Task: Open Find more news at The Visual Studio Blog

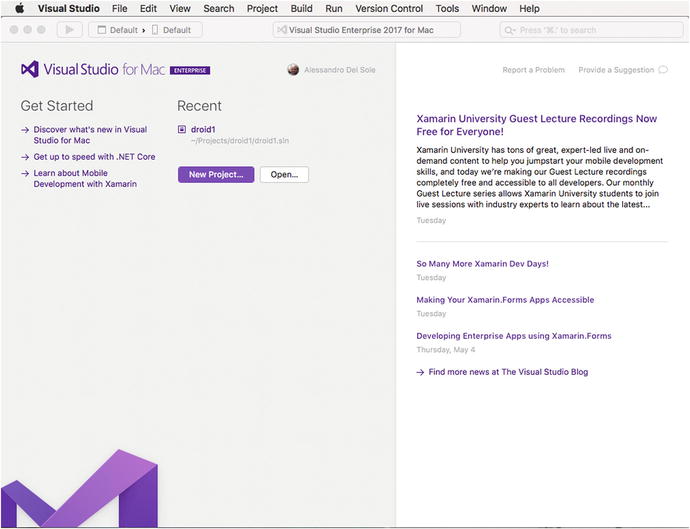Action: point(508,372)
